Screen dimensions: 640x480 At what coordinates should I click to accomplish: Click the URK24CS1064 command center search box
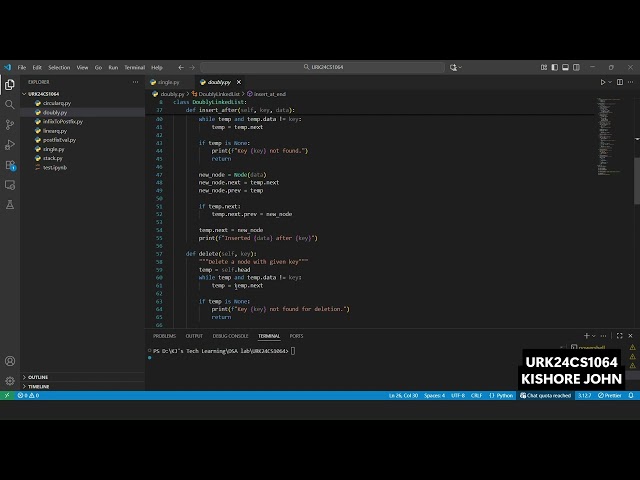coord(322,67)
